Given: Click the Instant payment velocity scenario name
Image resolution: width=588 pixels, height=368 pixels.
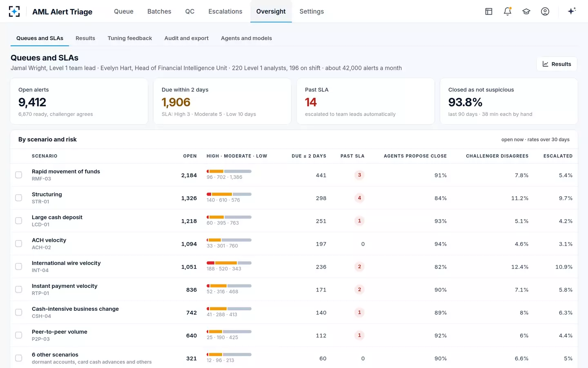Looking at the screenshot, I should [65, 286].
